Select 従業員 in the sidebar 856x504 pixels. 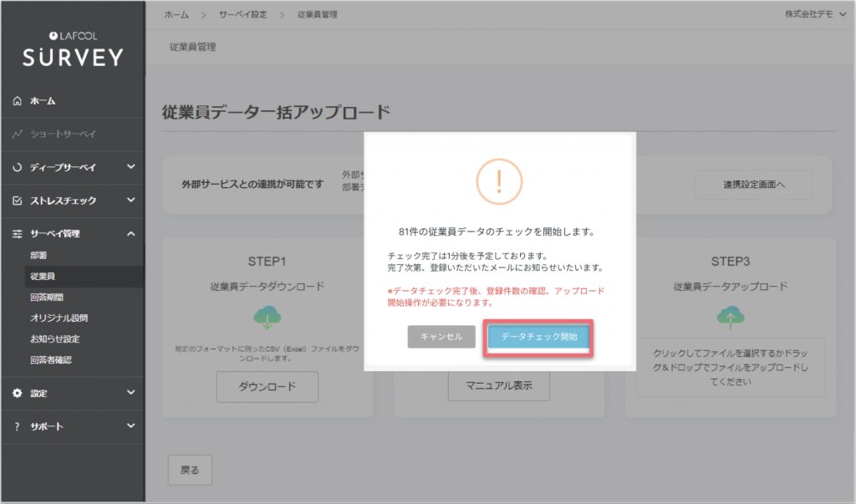coord(84,277)
